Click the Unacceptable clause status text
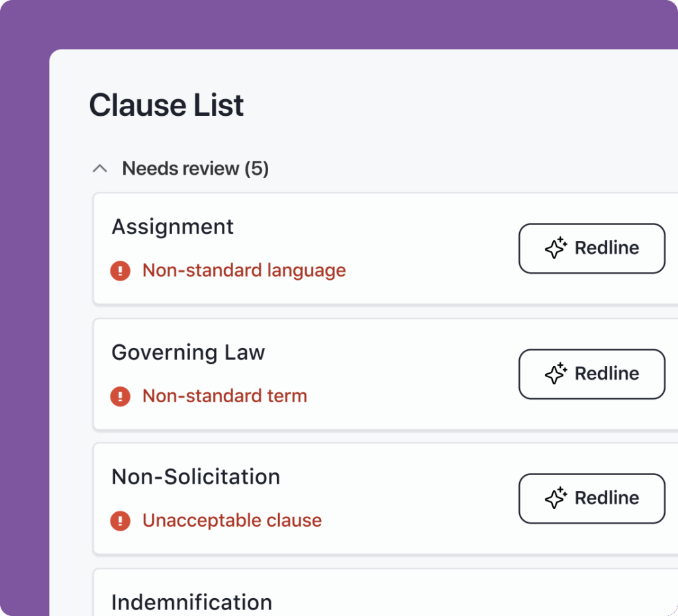 [231, 521]
